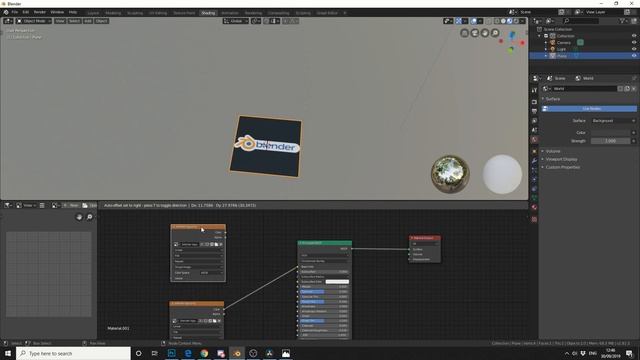Viewport: 640px width, 360px height.
Task: Open the viewport View menu
Action: (60, 21)
